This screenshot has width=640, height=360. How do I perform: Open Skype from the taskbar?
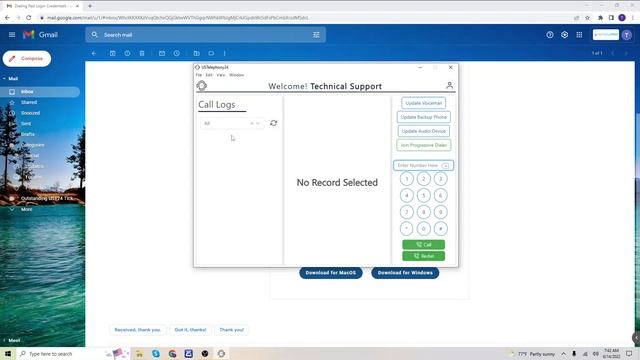click(x=156, y=353)
